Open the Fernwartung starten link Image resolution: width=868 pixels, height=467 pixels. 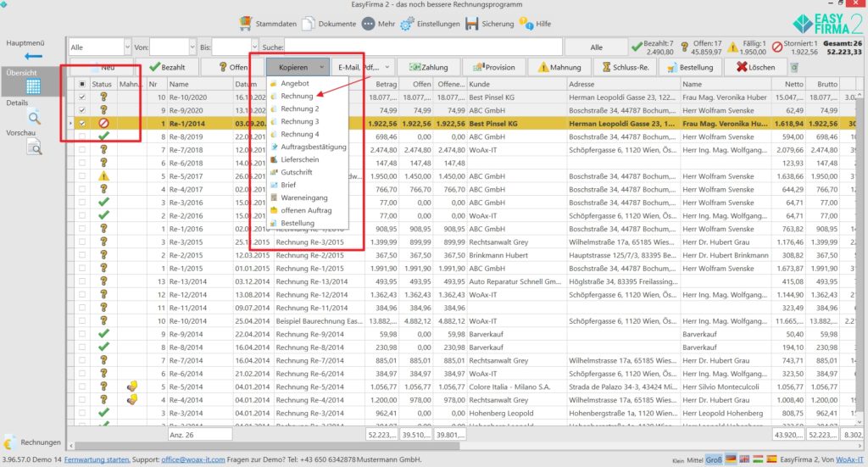97,460
